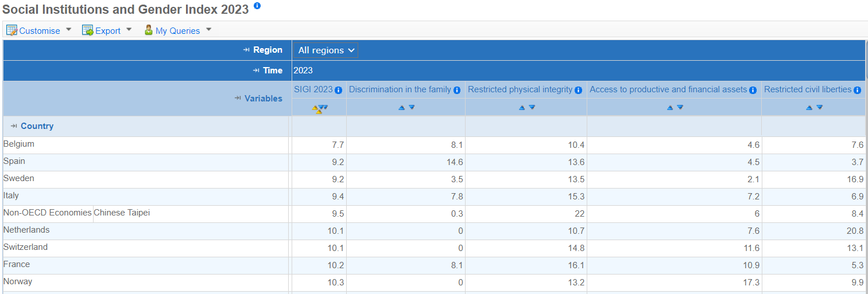Sort Access to productive and financial assets ascending

670,107
